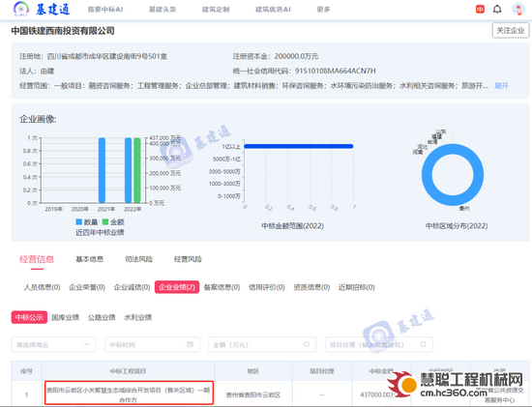
Task: Select 备案信息(0) sub-tab
Action: click(222, 287)
